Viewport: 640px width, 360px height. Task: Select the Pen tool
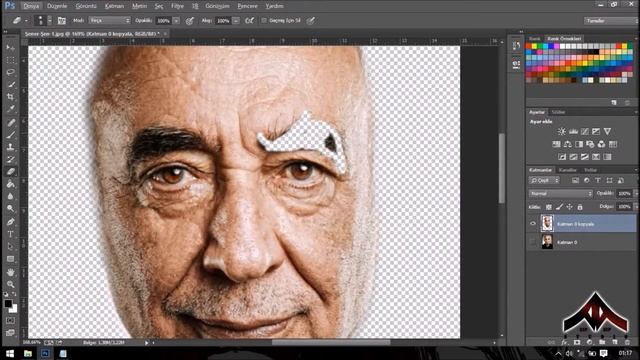(11, 222)
